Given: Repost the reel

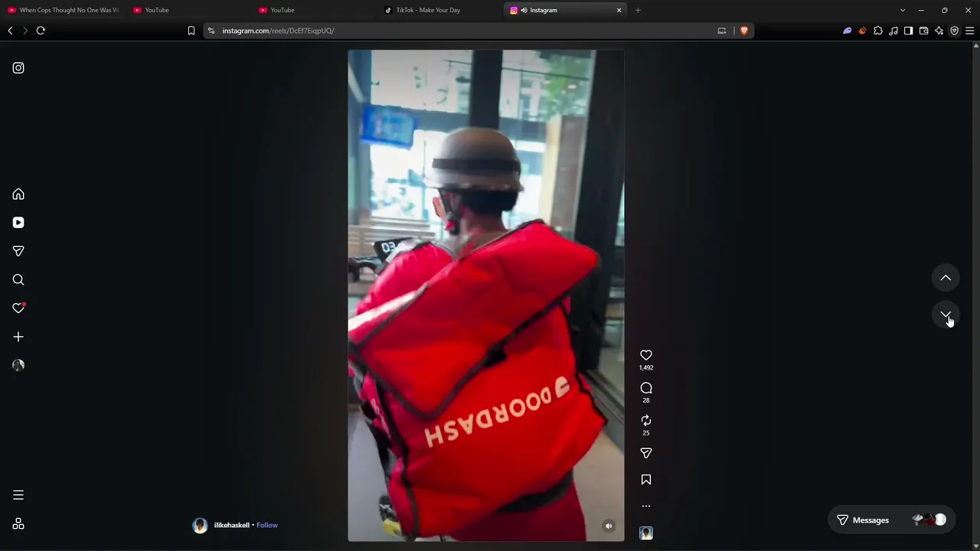Looking at the screenshot, I should coord(646,420).
